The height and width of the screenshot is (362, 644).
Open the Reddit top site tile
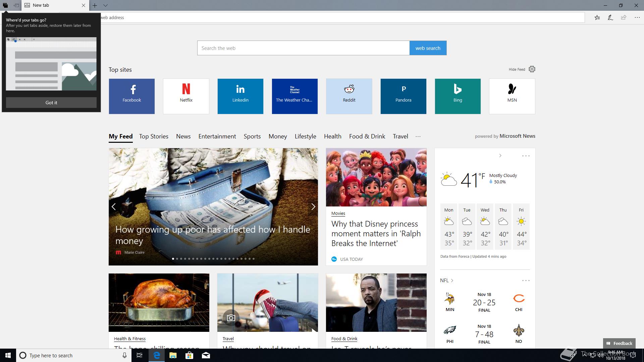349,96
